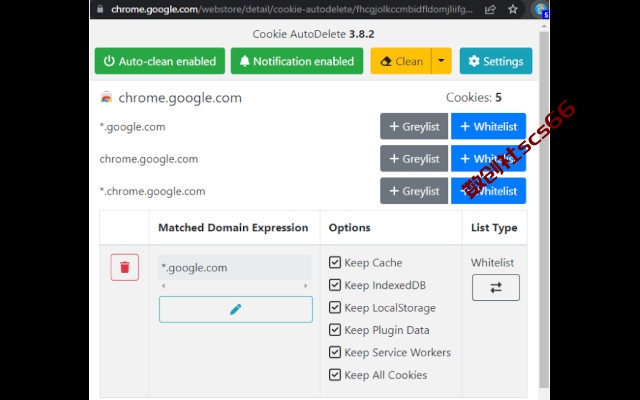
Task: Click the *.chrome.google.com domain text
Action: [x=152, y=191]
